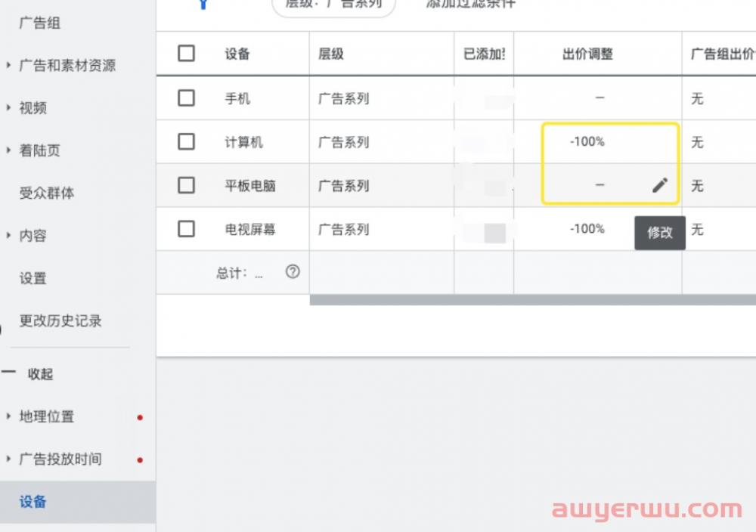Toggle the select-all checkbox in table header
This screenshot has width=756, height=532.
186,53
